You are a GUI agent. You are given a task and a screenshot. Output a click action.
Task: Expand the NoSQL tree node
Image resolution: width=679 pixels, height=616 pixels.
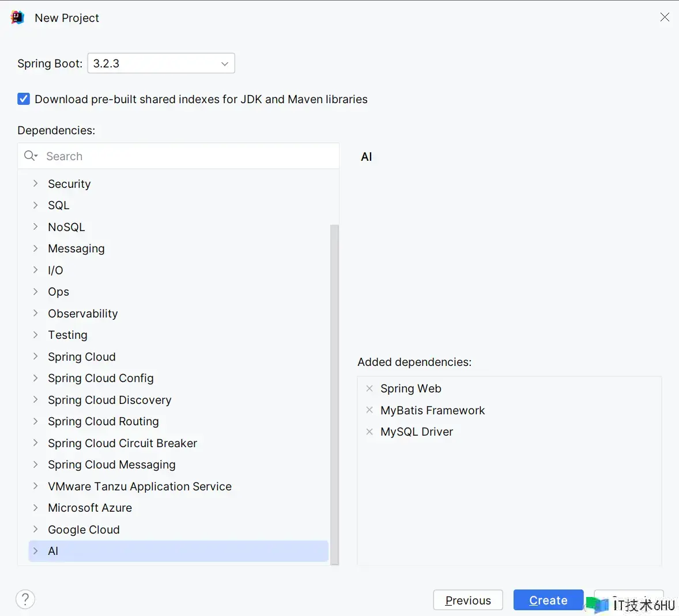coord(36,227)
